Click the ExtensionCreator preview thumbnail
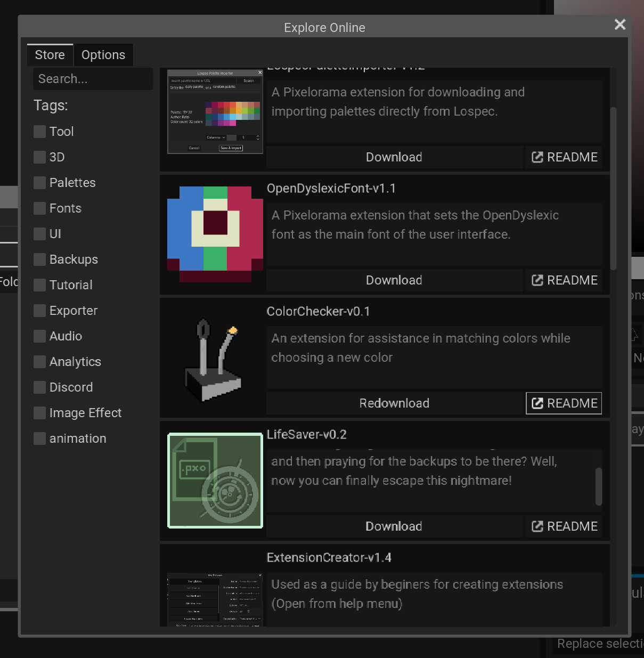Screen dimensions: 644x658 (215, 600)
